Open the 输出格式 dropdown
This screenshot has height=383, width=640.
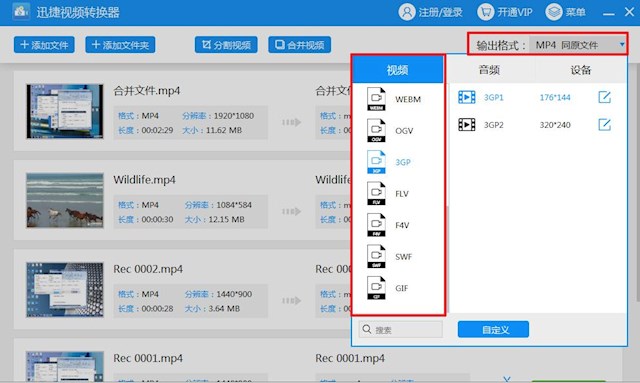(578, 45)
